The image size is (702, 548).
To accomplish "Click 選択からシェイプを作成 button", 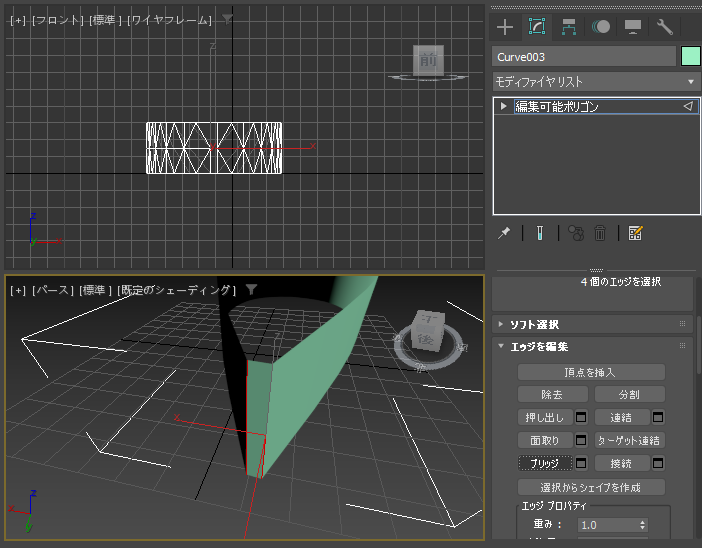I will tap(591, 487).
